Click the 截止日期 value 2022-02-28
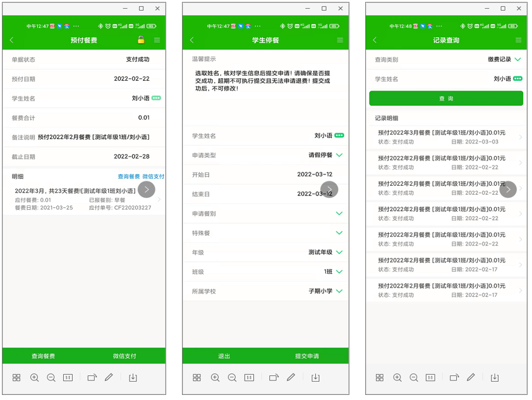 pos(131,157)
